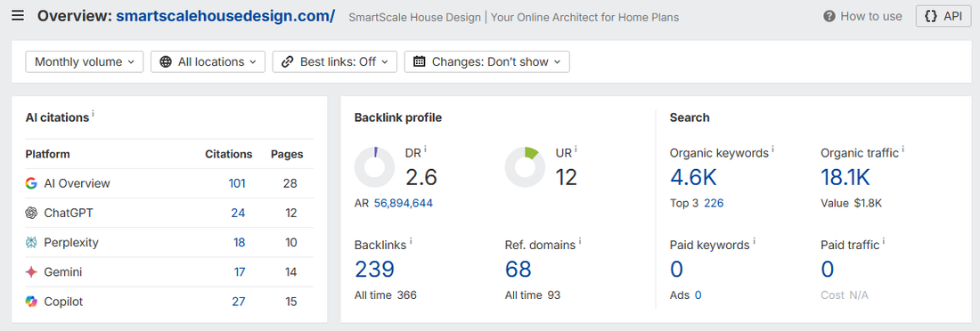
Task: Open the hamburger menu icon
Action: click(18, 16)
